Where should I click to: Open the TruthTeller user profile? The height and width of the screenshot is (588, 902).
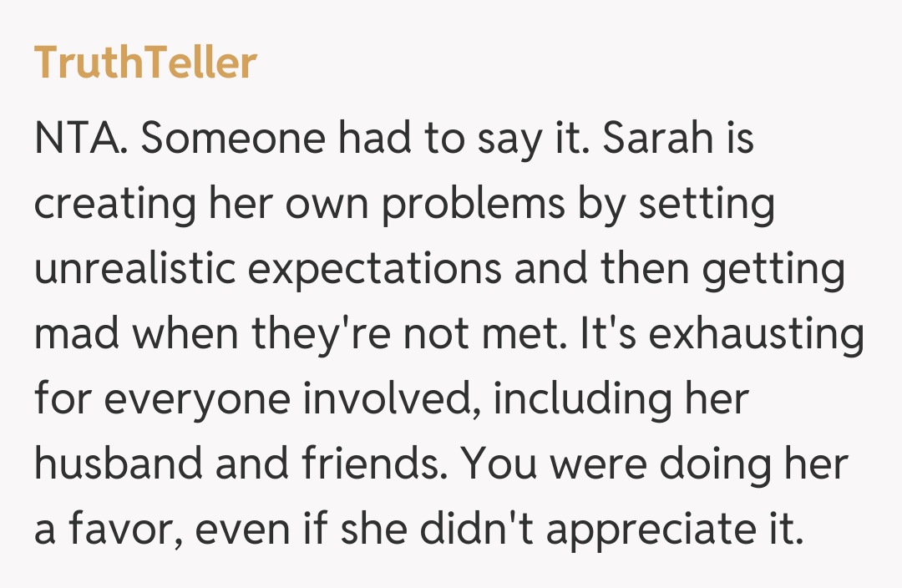coord(145,63)
